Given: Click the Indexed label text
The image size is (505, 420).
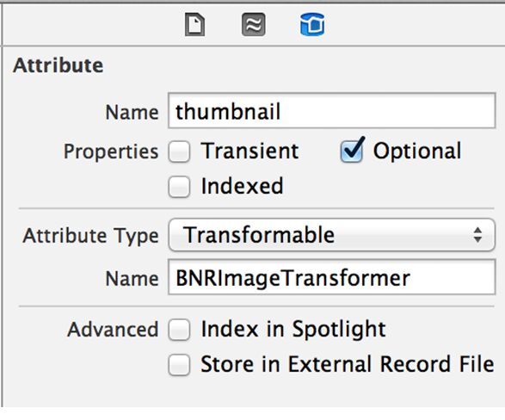Looking at the screenshot, I should (243, 186).
